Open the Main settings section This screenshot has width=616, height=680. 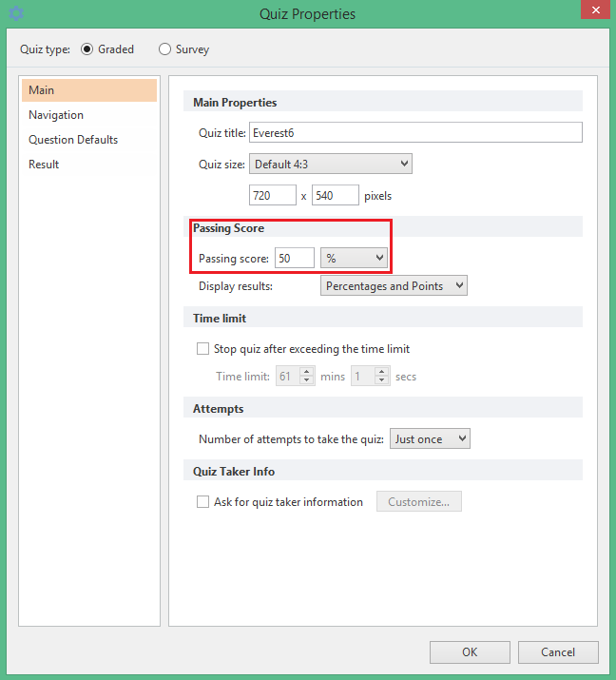click(x=89, y=90)
